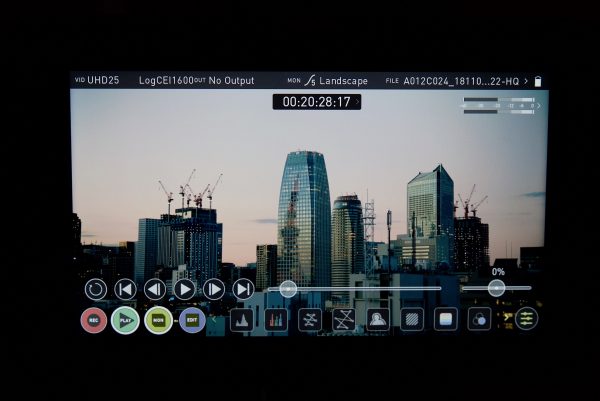This screenshot has width=600, height=401.
Task: Toggle the zebra stripes pattern icon
Action: 411,320
